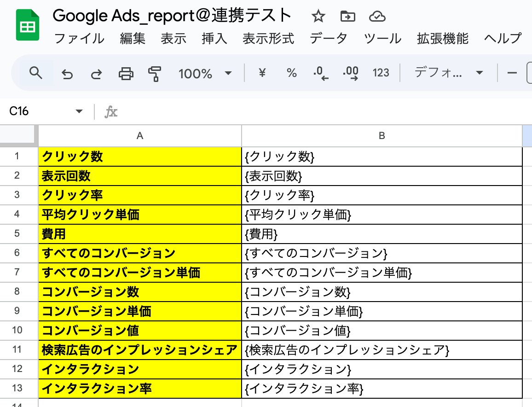Expand the name box dropdown arrow

click(79, 111)
